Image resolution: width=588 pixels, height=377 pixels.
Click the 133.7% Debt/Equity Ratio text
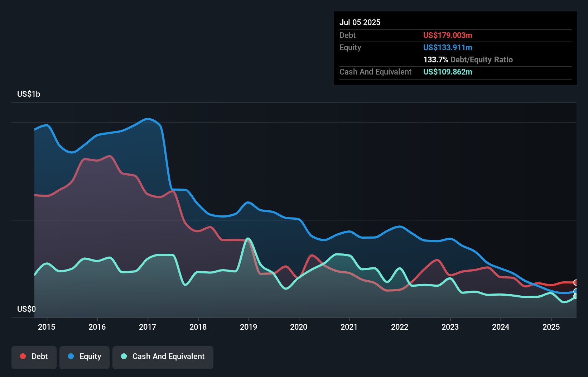click(x=468, y=59)
